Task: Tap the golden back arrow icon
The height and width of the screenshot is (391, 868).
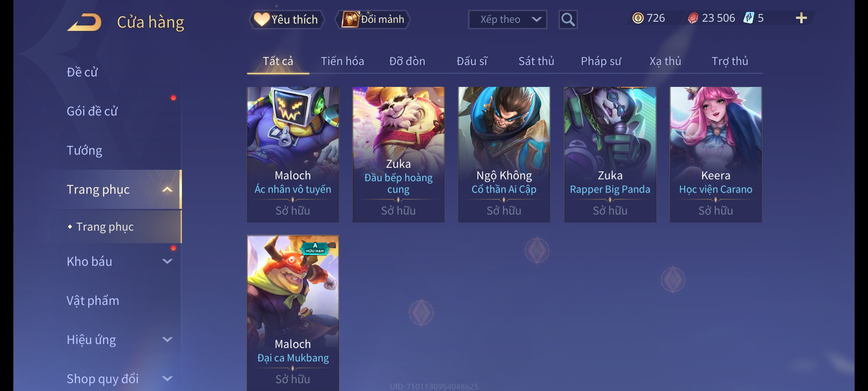Action: pyautogui.click(x=84, y=22)
